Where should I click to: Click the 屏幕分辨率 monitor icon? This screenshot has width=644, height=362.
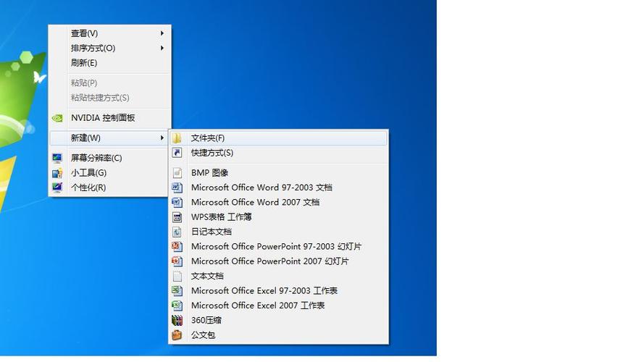click(x=57, y=158)
